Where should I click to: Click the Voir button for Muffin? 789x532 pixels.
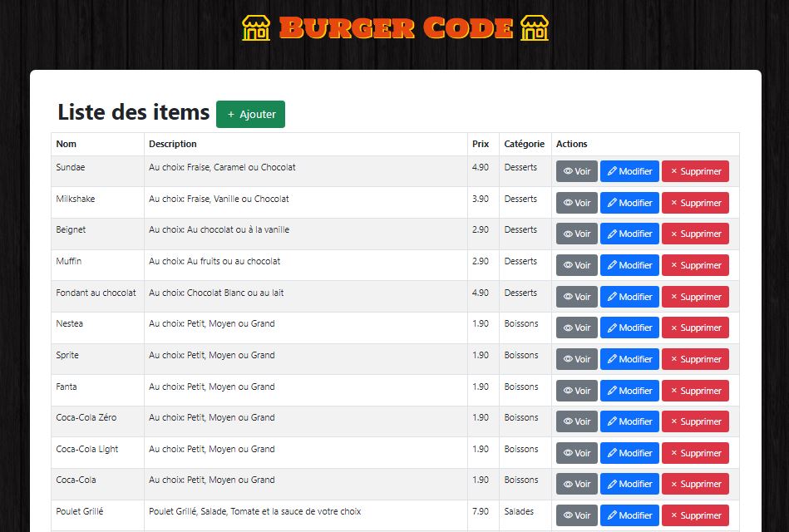click(x=576, y=265)
